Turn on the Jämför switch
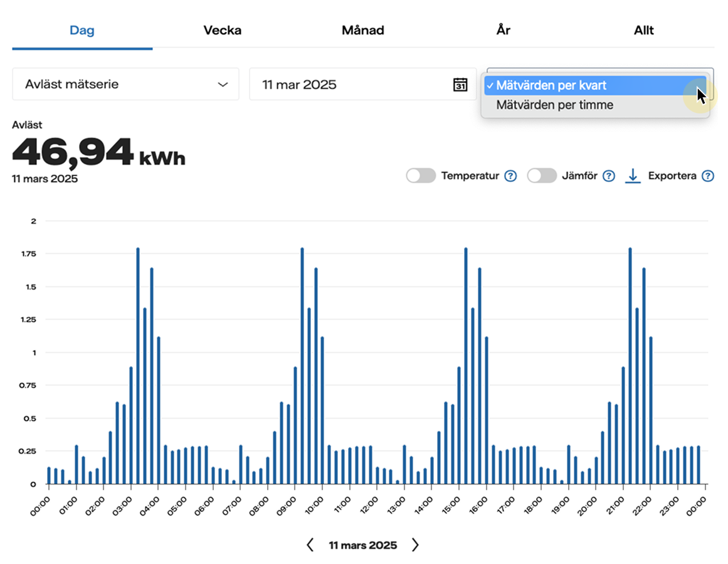 [x=542, y=176]
